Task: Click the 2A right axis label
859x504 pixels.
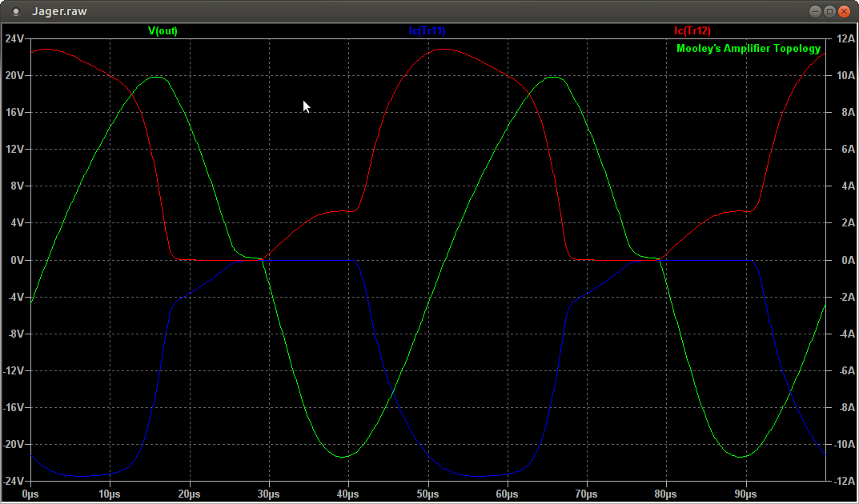Action: click(x=848, y=222)
